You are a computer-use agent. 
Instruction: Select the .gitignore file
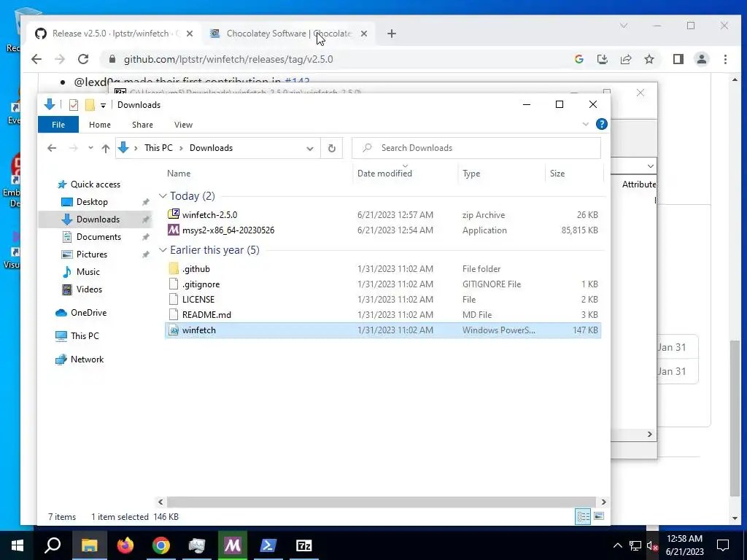click(383, 284)
